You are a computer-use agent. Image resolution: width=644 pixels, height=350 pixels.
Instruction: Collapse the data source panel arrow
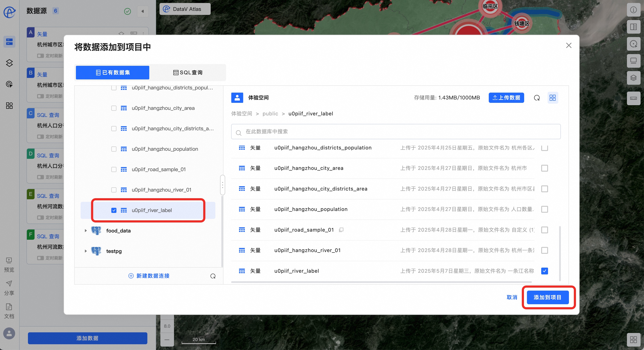142,11
